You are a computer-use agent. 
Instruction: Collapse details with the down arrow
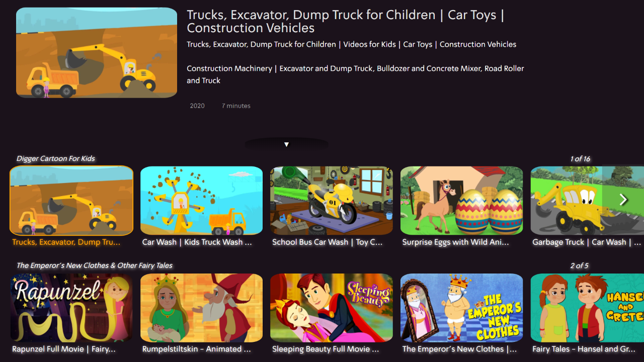click(286, 144)
